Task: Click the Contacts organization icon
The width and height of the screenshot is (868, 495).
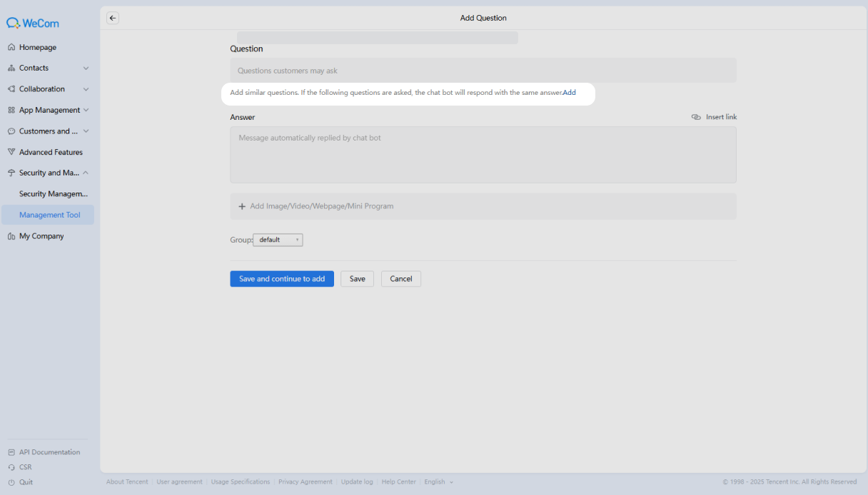Action: coord(11,68)
